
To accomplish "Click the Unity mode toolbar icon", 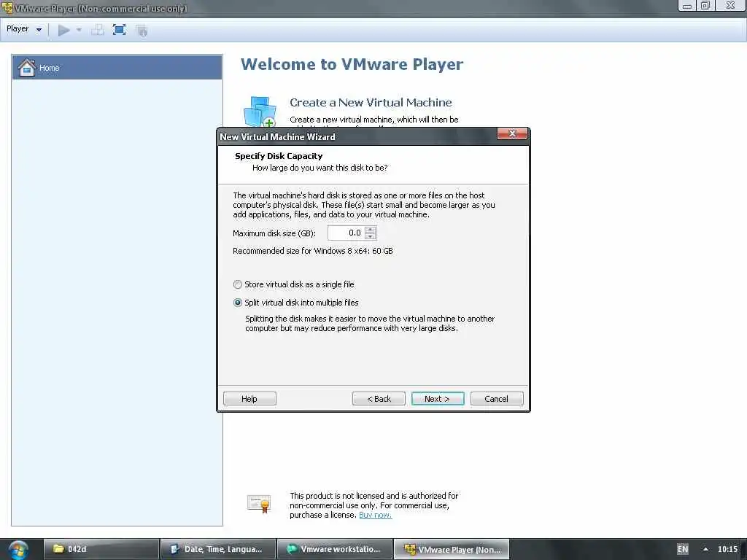I will (x=142, y=31).
